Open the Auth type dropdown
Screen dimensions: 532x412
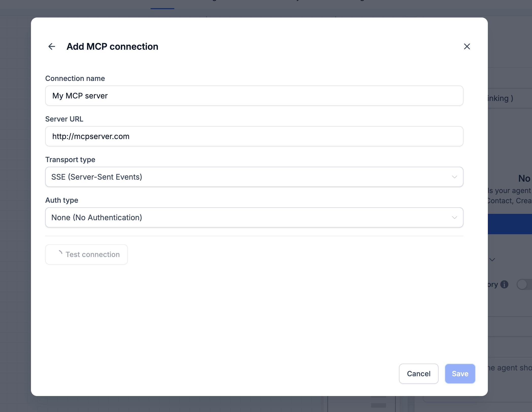(x=254, y=217)
